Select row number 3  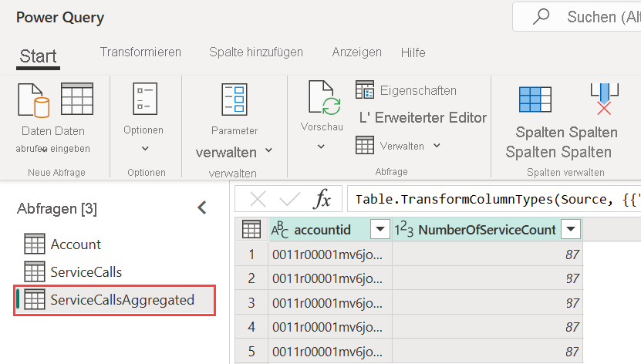click(251, 303)
